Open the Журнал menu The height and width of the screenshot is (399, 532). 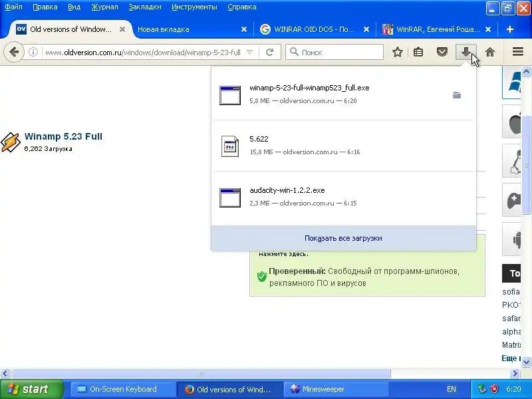coord(104,7)
